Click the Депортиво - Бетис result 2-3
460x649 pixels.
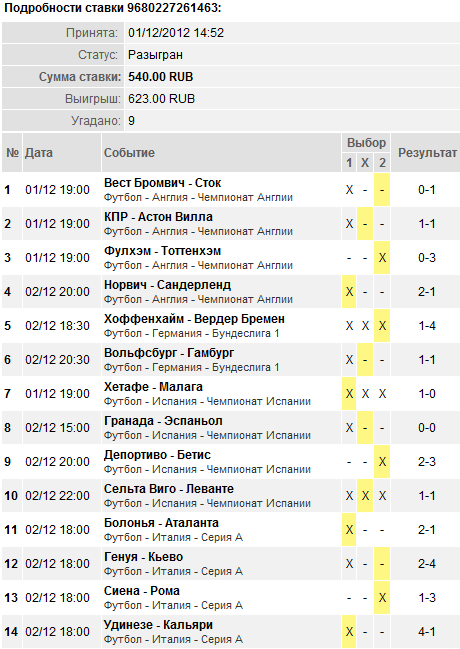coord(426,462)
